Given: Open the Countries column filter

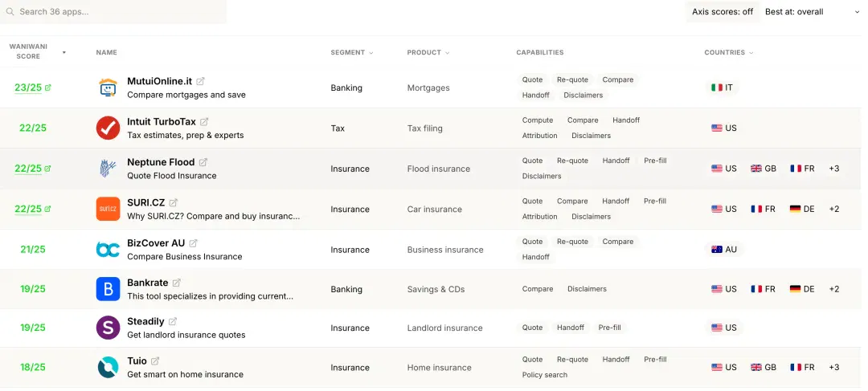Looking at the screenshot, I should (x=729, y=52).
